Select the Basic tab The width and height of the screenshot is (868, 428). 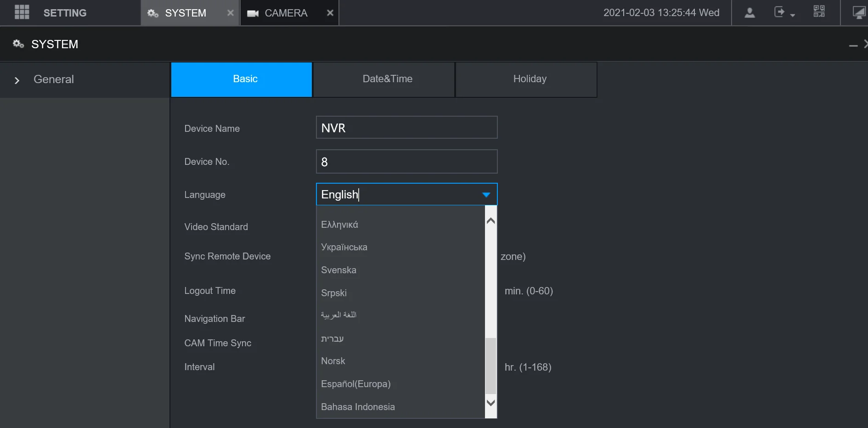[x=245, y=79]
